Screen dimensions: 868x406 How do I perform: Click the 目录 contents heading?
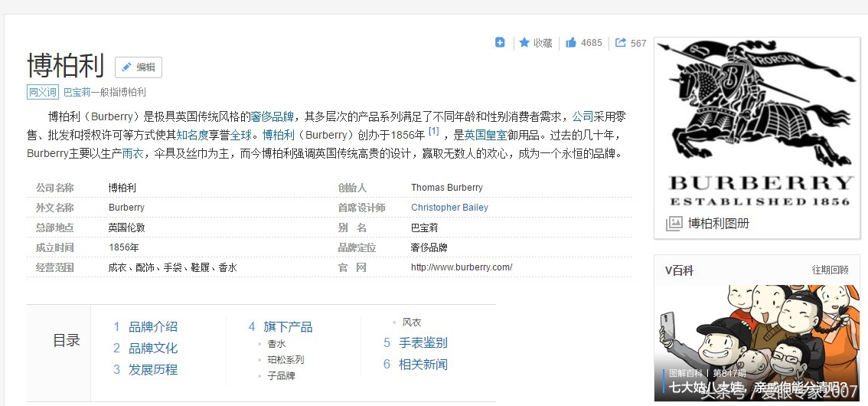pos(67,341)
